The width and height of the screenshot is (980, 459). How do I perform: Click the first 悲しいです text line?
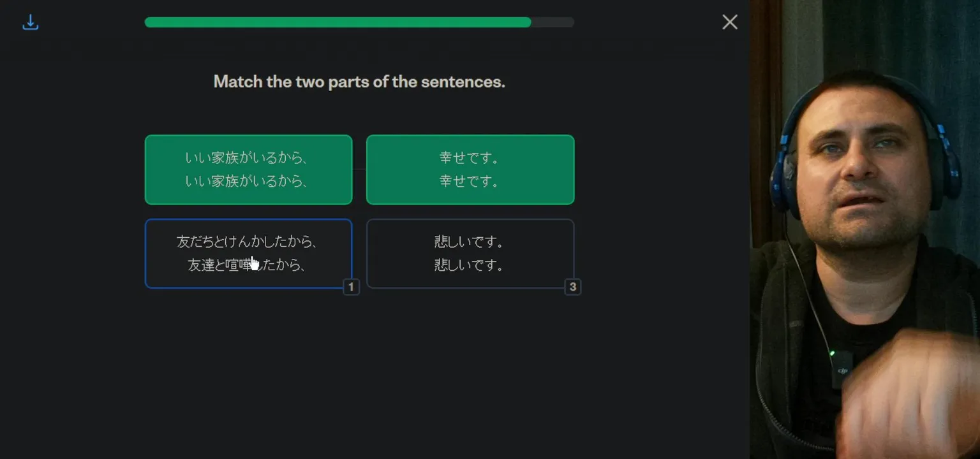click(x=470, y=242)
